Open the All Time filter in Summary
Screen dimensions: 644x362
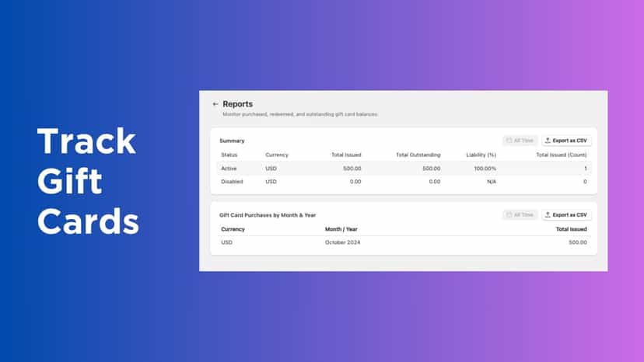tap(520, 141)
